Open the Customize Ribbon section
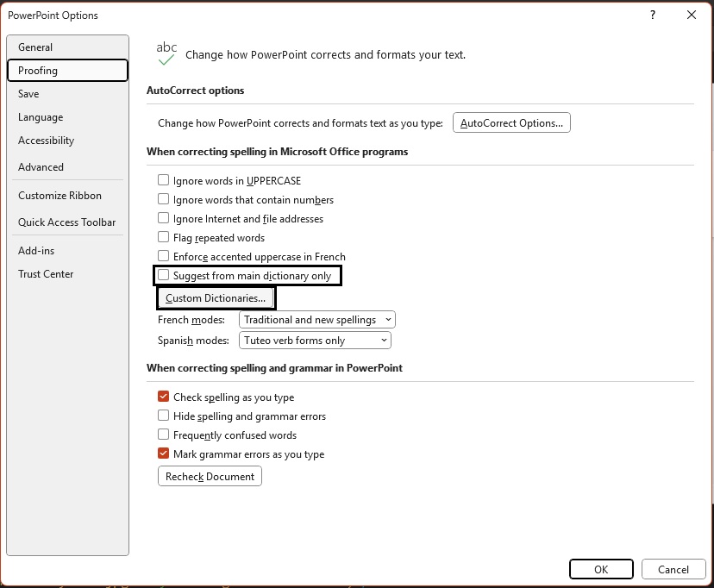This screenshot has height=588, width=714. point(60,196)
